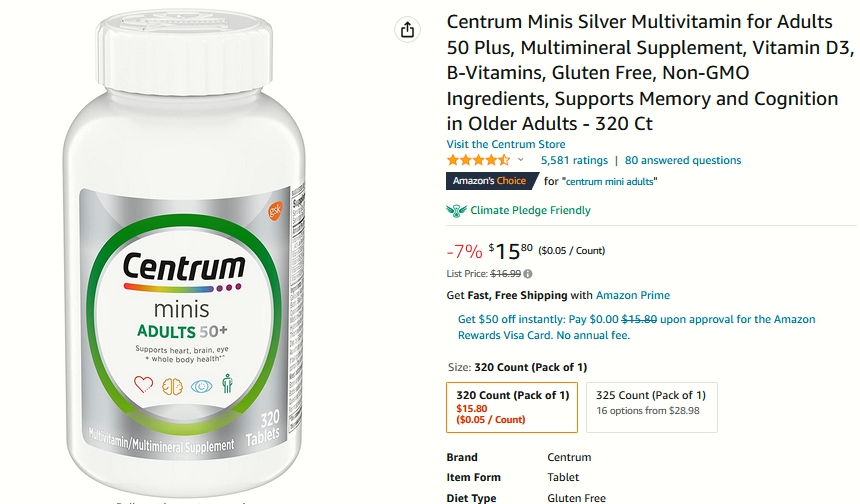Open the Climate Pledge Friendly link
This screenshot has height=504, width=860.
pos(530,211)
